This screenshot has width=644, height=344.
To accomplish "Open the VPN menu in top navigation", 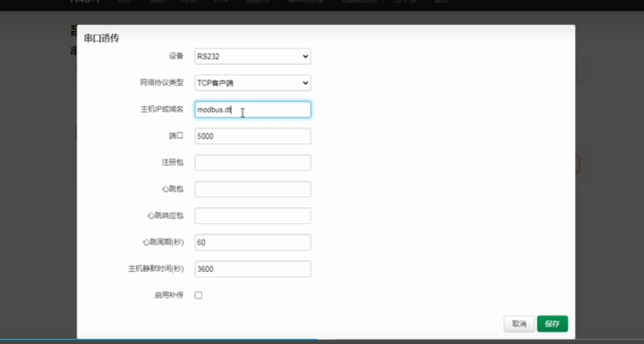I will 223,1.
